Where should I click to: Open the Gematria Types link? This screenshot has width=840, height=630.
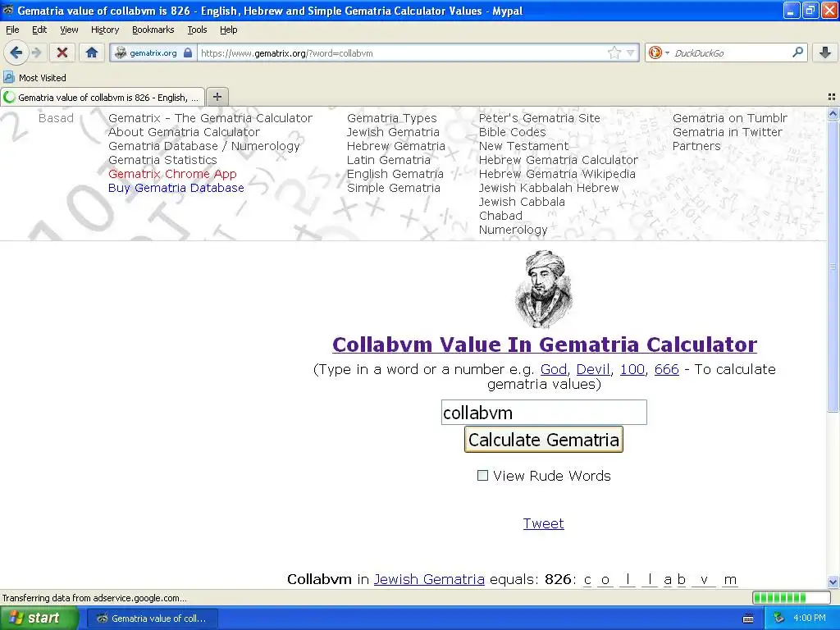pos(391,118)
